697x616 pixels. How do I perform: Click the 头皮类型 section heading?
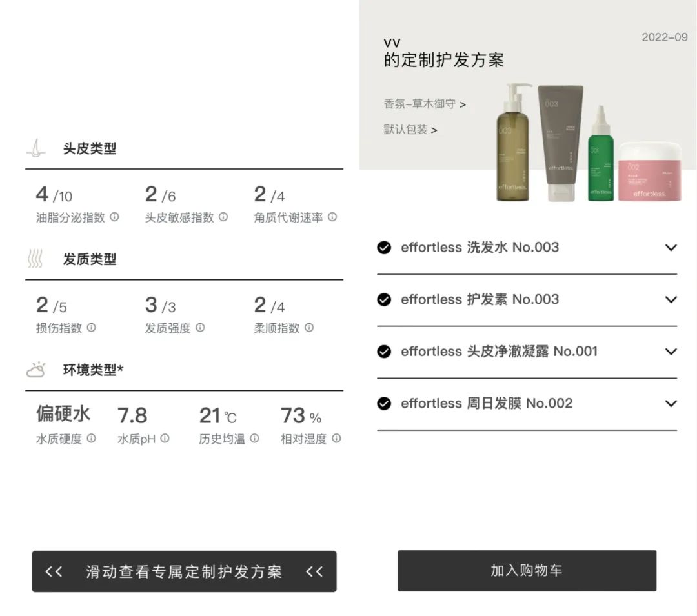[x=89, y=148]
